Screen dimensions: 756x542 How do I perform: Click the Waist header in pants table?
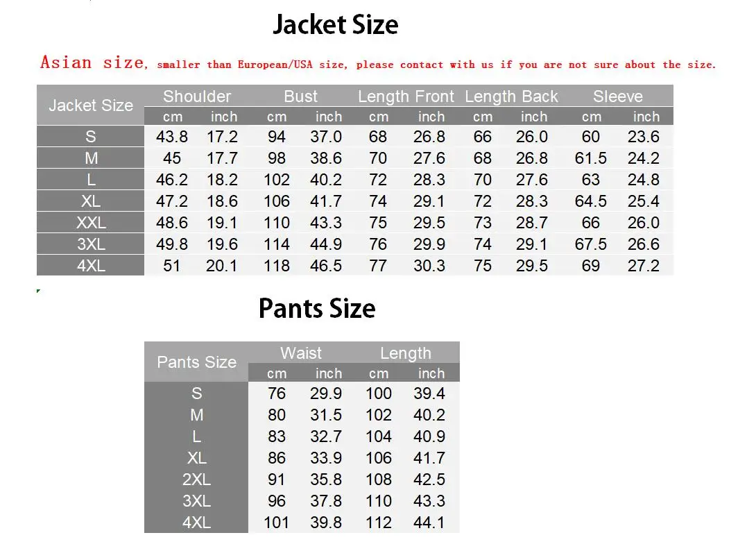301,353
